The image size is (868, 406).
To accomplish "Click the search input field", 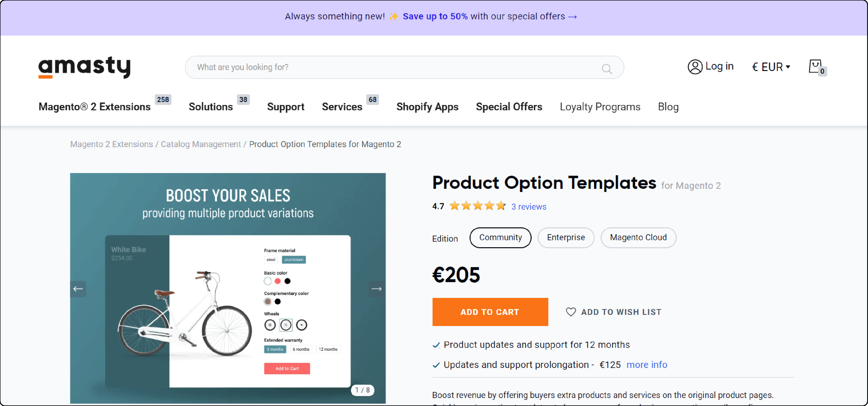I will 405,68.
